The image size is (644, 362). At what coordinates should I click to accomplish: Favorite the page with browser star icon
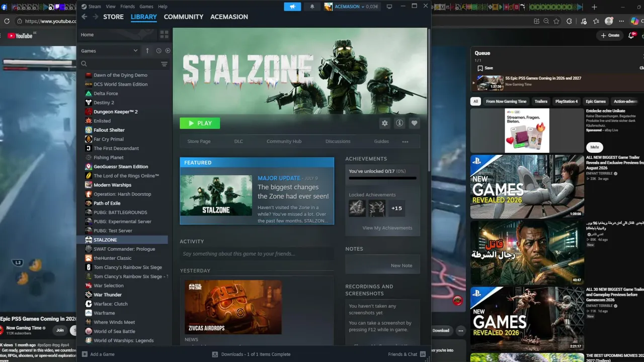556,21
